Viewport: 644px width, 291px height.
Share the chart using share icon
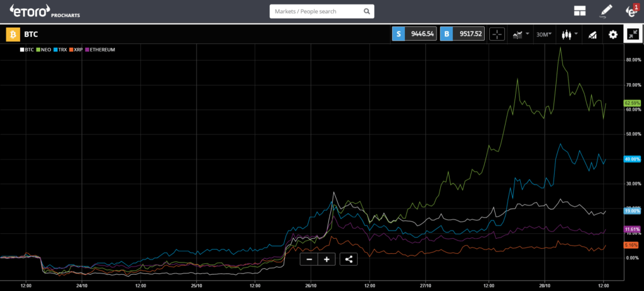tap(348, 259)
